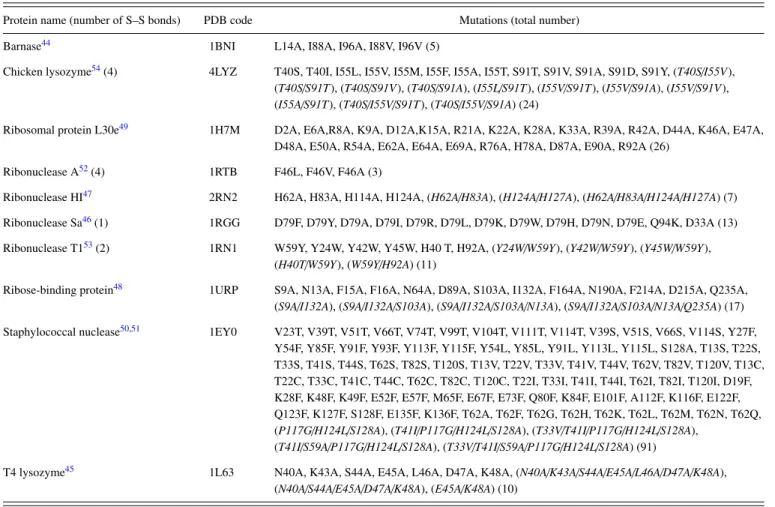The image size is (775, 507).
Task: Open reference 45 next to T4 lysozyme
Action: point(69,469)
